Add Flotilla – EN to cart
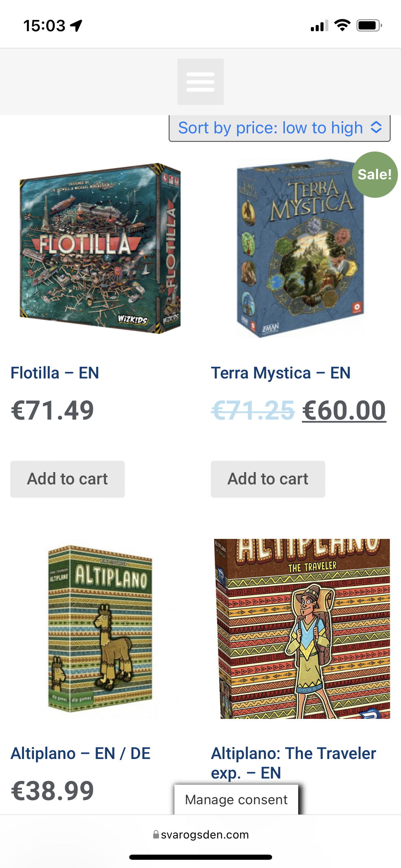The width and height of the screenshot is (401, 868). pyautogui.click(x=68, y=479)
